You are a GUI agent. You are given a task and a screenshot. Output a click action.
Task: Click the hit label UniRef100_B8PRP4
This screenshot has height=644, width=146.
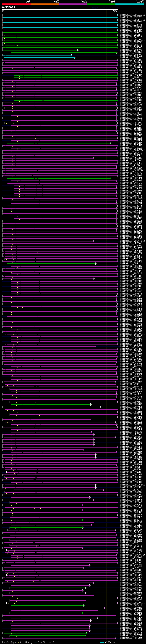coord(131,178)
